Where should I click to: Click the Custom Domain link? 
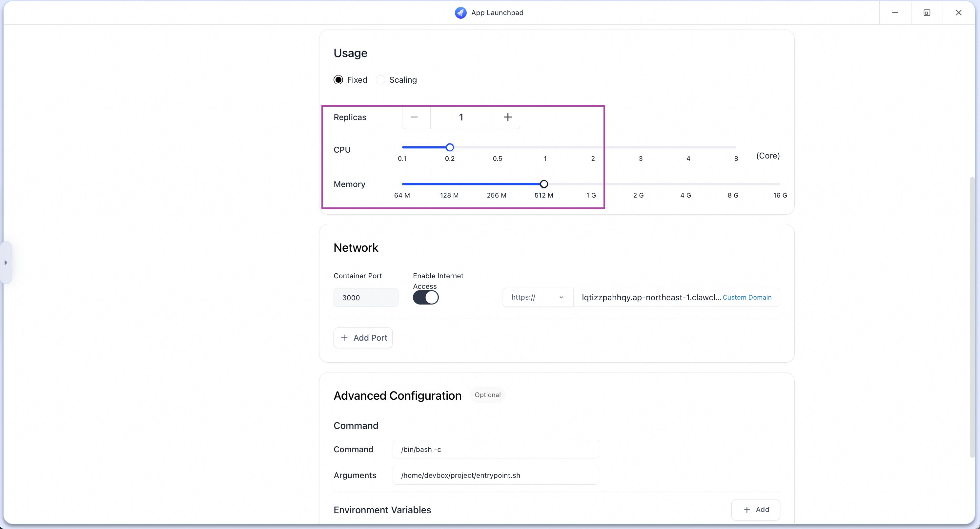point(747,298)
